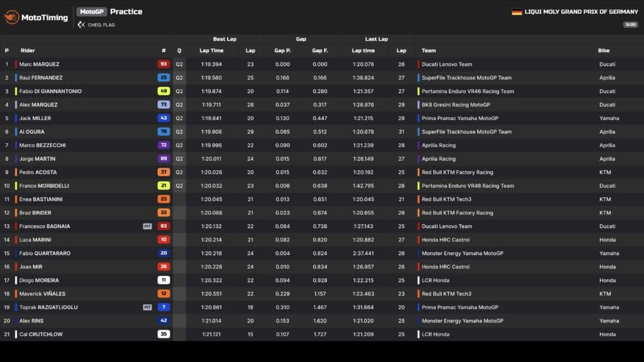Select rider name Francesco BAGNAIA
Viewport: 644px width, 362px height.
45,226
